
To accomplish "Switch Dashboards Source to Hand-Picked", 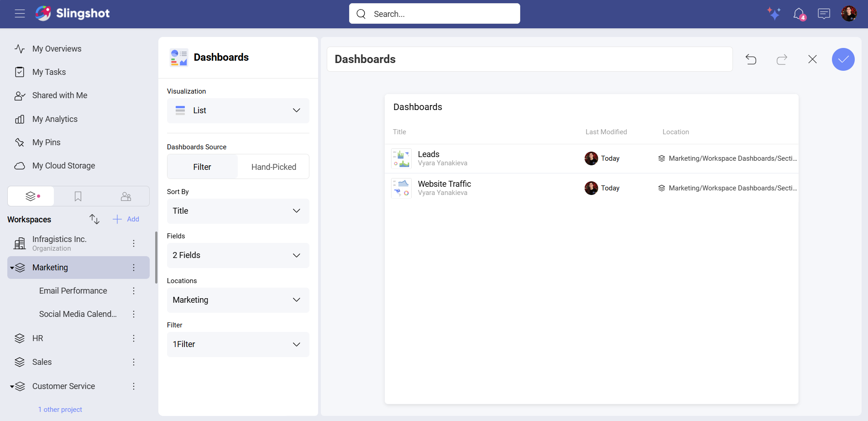I will click(x=273, y=167).
